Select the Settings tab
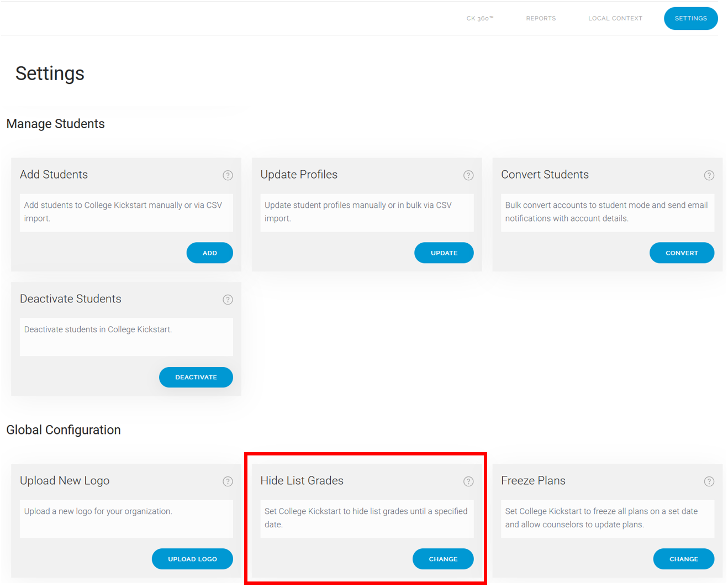Screen dimensions: 728x587 (x=691, y=18)
